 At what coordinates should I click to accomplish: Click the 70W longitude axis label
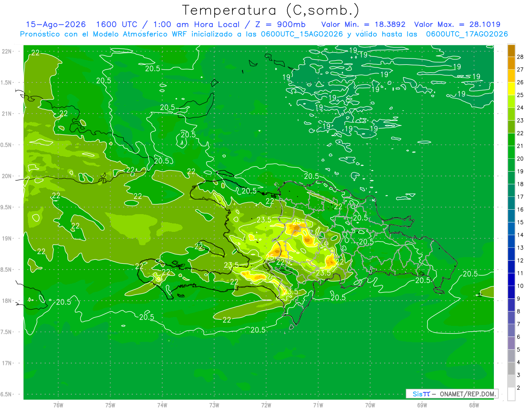tap(370, 405)
